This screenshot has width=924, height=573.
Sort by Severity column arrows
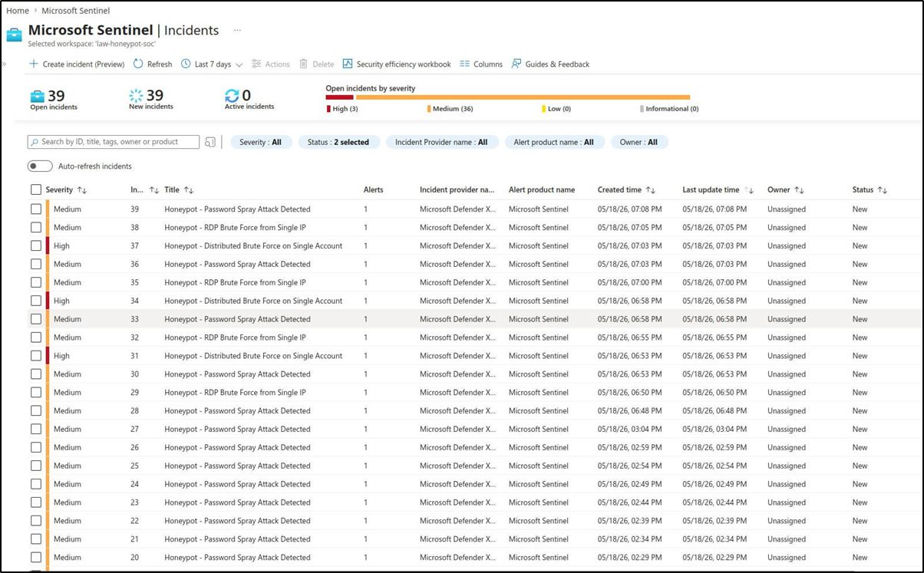click(x=82, y=190)
